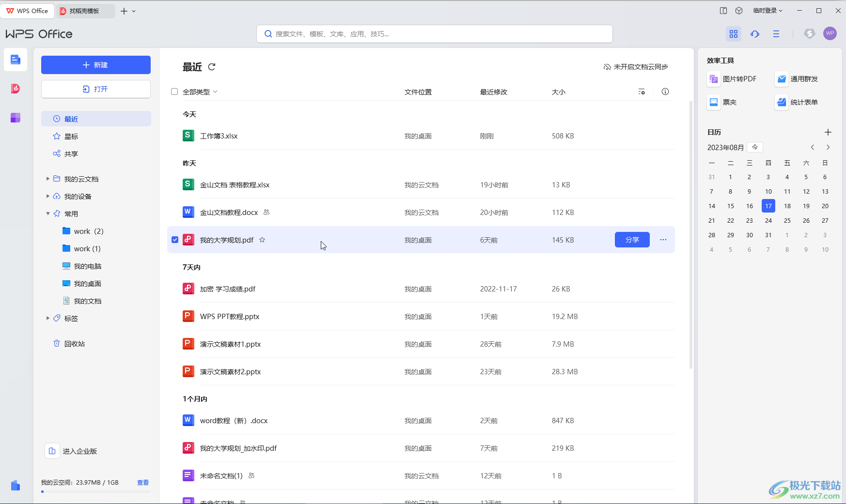
Task: Open the cloud sync headset icon
Action: [755, 34]
